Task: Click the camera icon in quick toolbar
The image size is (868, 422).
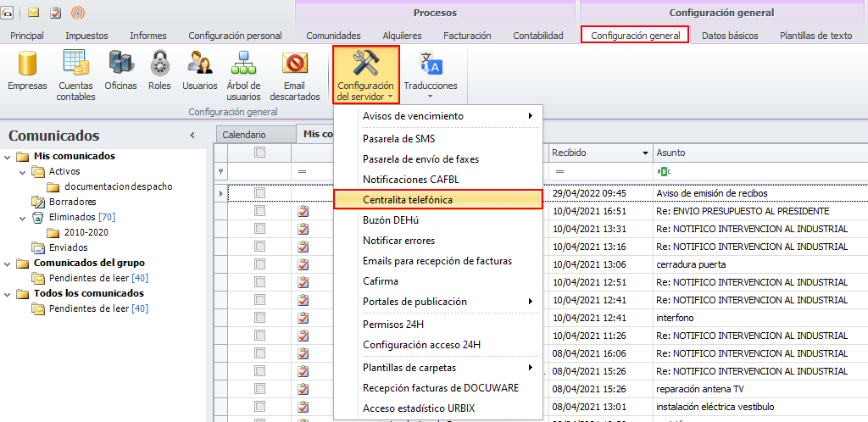Action: (x=6, y=12)
